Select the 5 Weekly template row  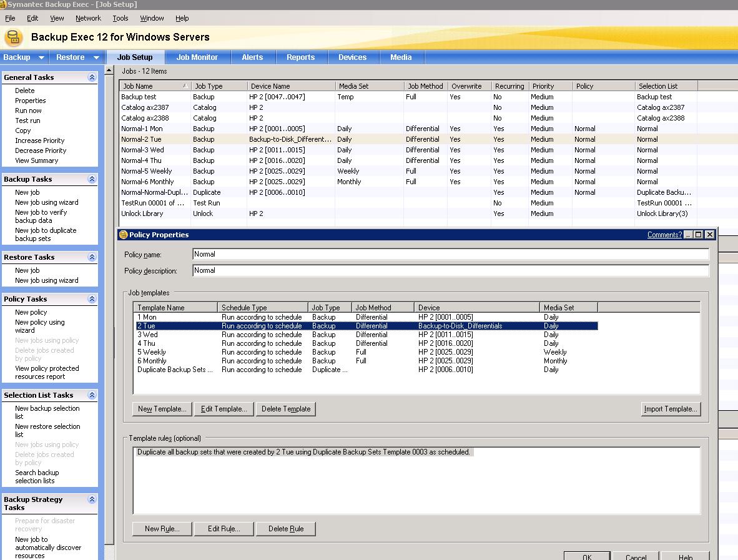tap(367, 352)
